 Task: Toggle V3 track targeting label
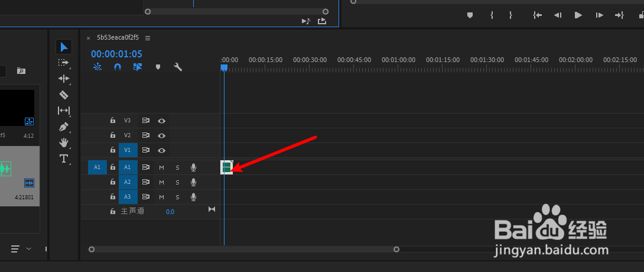click(128, 121)
